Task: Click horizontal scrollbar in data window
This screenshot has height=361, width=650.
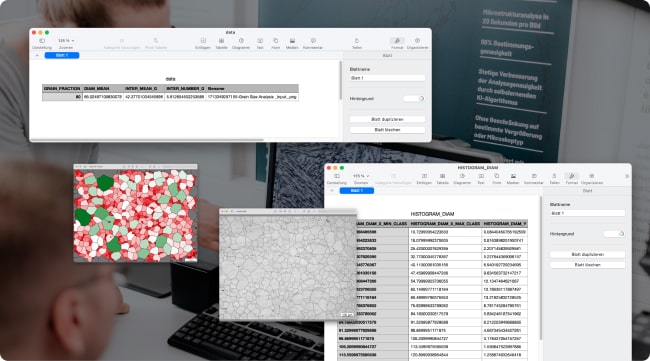Action: [x=147, y=140]
